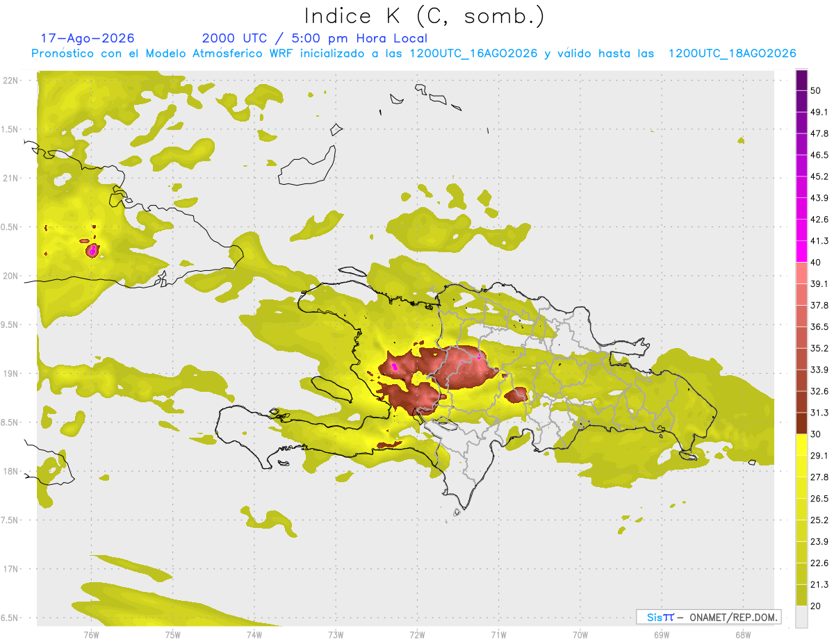Click the purple swatch between 46.5 and 47.8
This screenshot has width=834, height=644.
(x=801, y=145)
